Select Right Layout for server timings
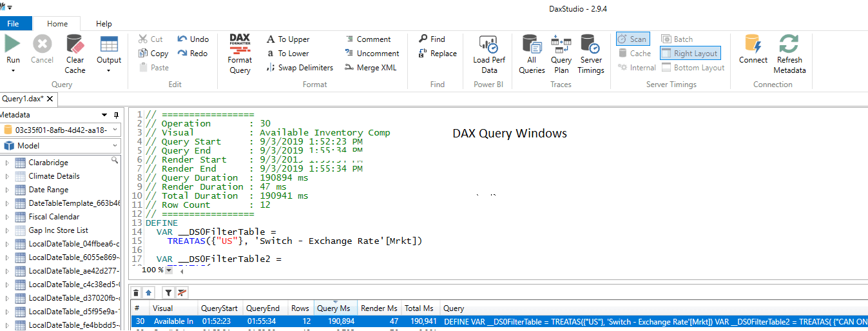 coord(690,54)
